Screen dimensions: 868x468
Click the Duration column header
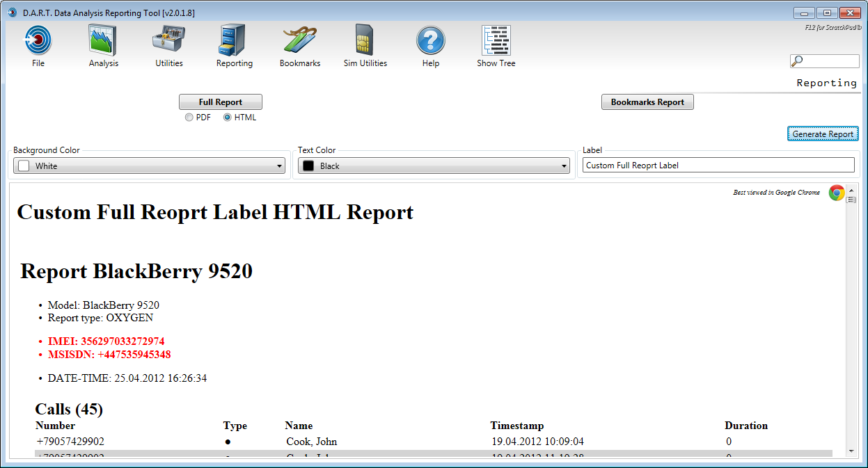tap(746, 426)
